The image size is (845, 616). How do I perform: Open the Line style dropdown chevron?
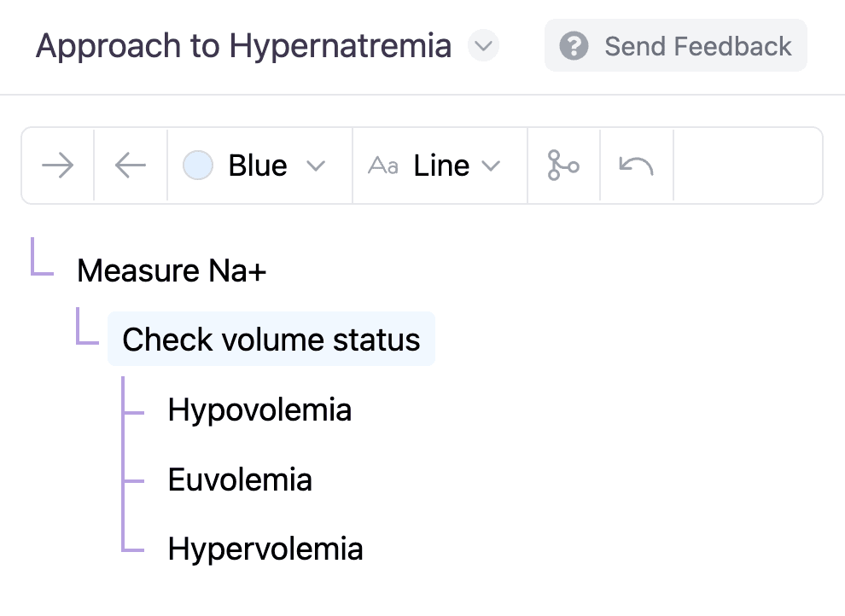pos(491,166)
